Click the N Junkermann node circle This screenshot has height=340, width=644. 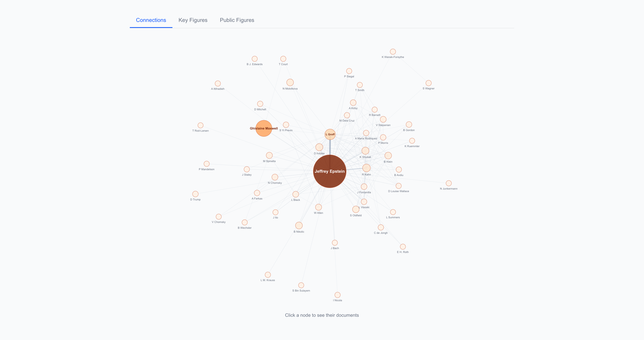(449, 183)
